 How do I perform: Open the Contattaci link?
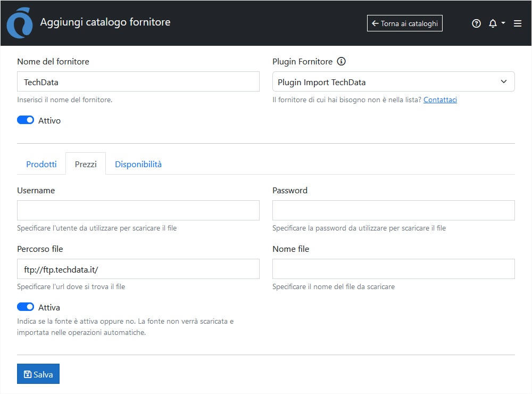click(x=440, y=100)
